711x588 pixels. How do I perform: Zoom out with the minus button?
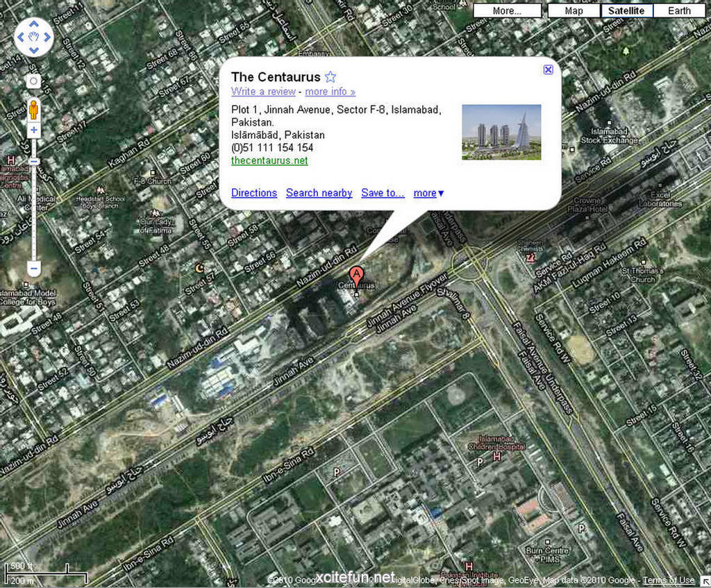click(34, 269)
